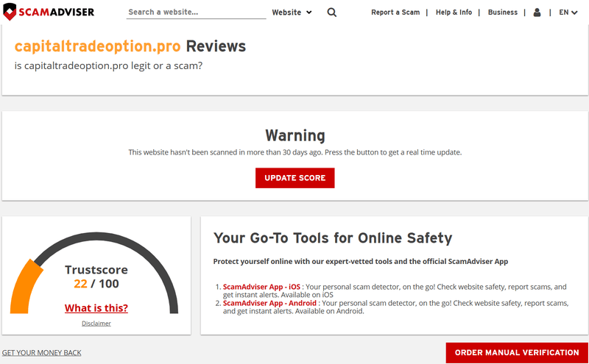Open the Report a Scam menu item
Viewport: 589px width, 364px height.
click(x=395, y=13)
